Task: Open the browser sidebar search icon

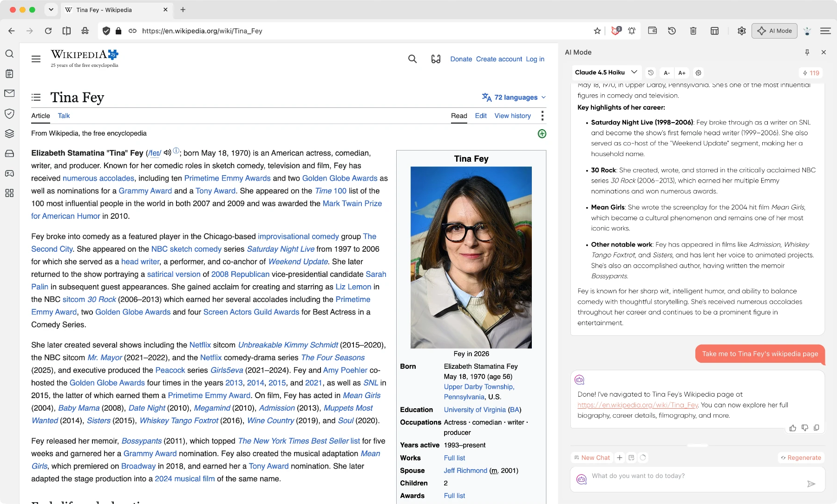Action: (9, 54)
